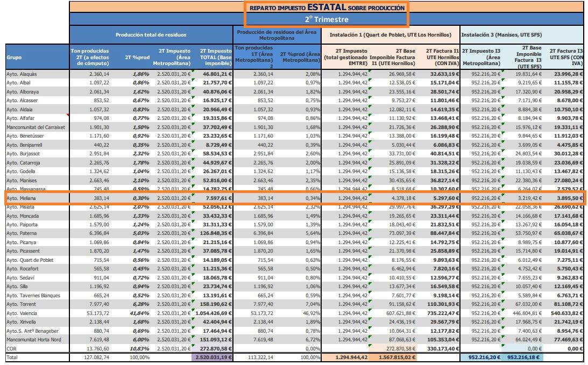The image size is (588, 365).
Task: Click the 'Ayto. Alfafar' cell with comment marker
Action: coord(37,118)
